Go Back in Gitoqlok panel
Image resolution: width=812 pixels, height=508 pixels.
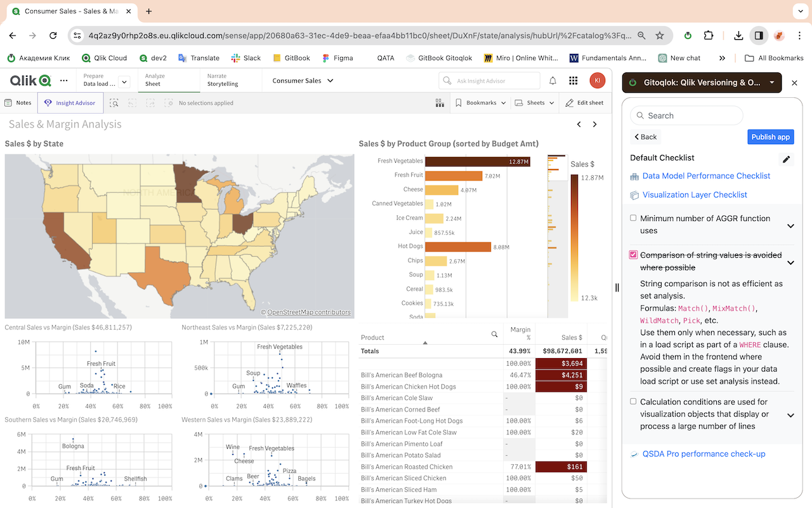[x=645, y=137]
